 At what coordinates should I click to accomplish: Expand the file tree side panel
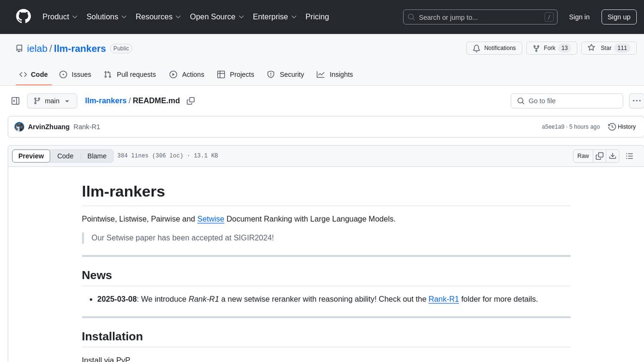pos(16,101)
